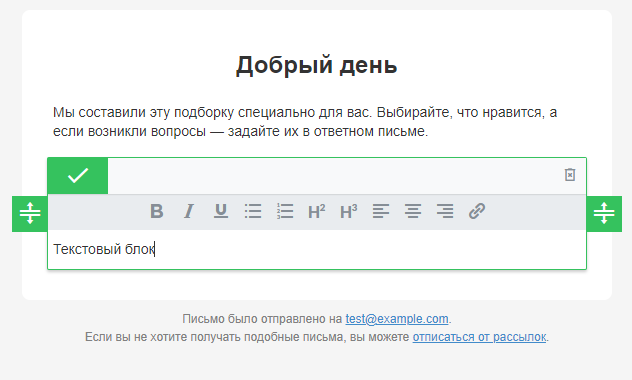Viewport: 632px width, 380px height.
Task: Center align the text
Action: coord(413,211)
